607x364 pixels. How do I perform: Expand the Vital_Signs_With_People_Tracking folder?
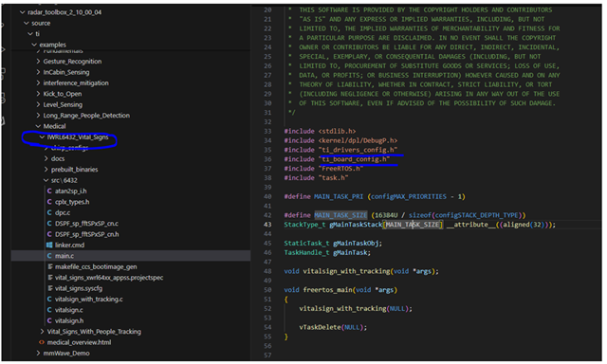[42, 332]
